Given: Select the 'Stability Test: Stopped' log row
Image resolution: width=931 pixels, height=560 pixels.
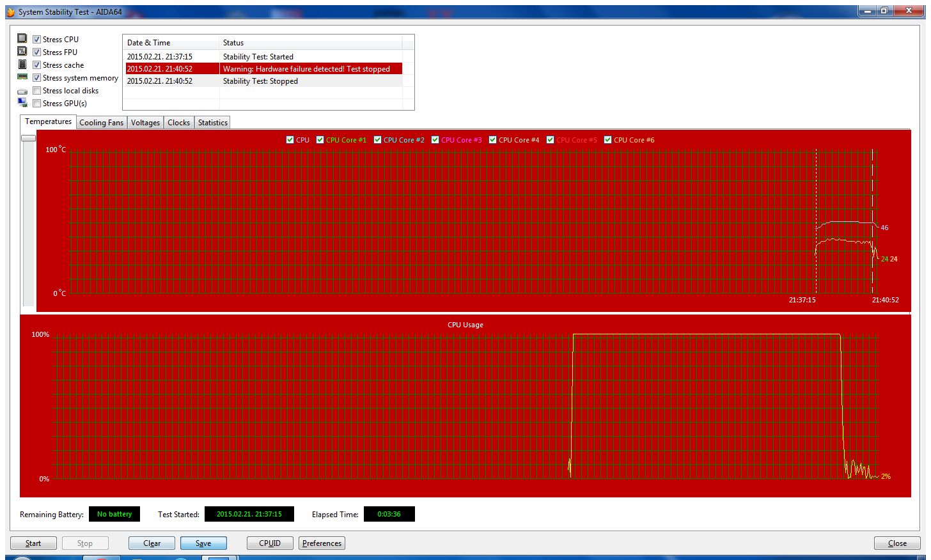Looking at the screenshot, I should [x=263, y=81].
